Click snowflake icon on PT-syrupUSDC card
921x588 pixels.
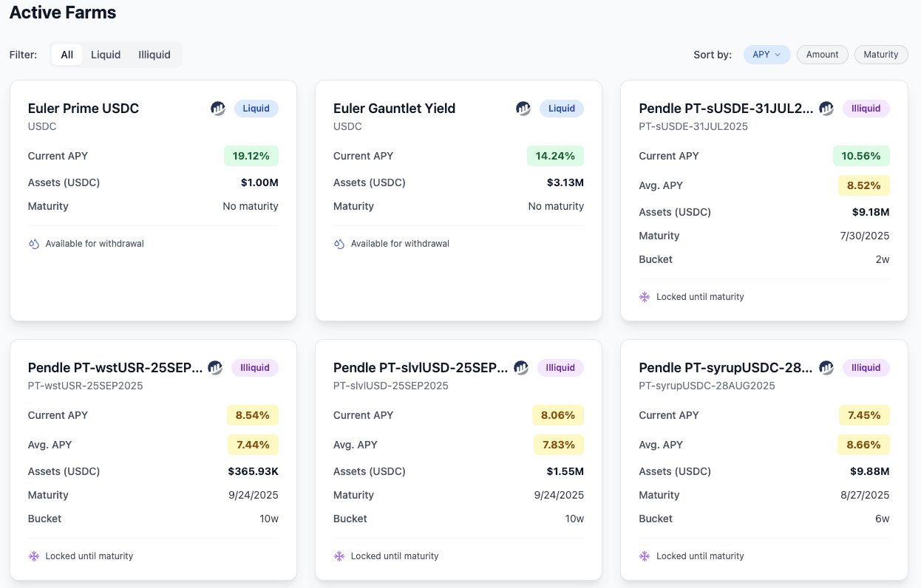click(645, 556)
